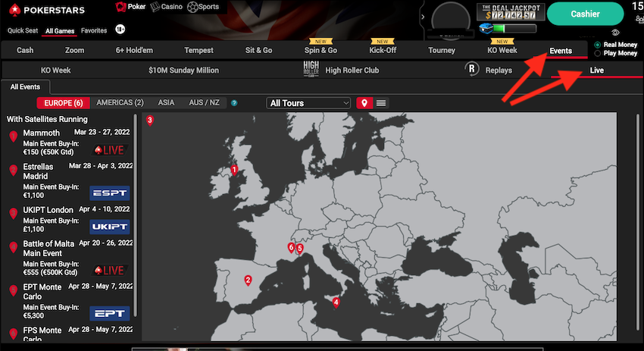The width and height of the screenshot is (644, 351).
Task: Select the Live sub-tab
Action: pos(597,71)
